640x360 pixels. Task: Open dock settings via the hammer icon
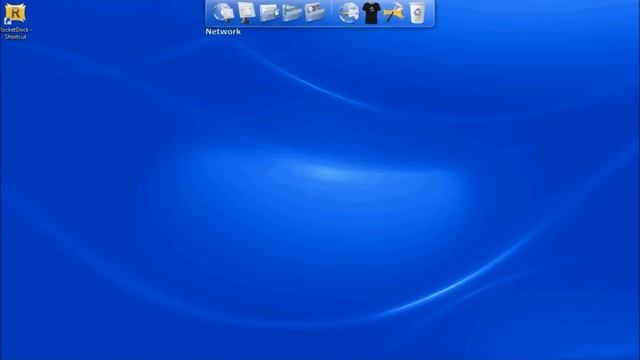point(394,13)
